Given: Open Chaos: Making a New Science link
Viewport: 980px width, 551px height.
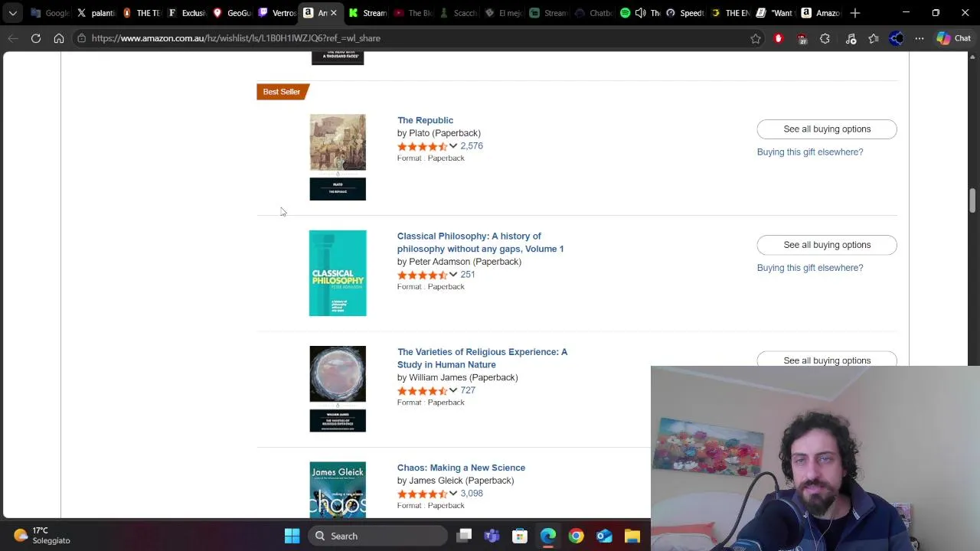Looking at the screenshot, I should [x=461, y=468].
